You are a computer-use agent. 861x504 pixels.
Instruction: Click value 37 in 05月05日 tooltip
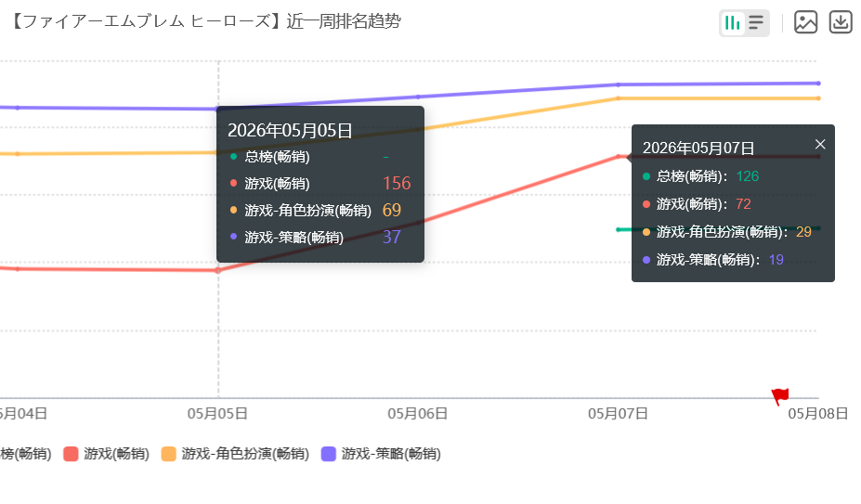(392, 237)
